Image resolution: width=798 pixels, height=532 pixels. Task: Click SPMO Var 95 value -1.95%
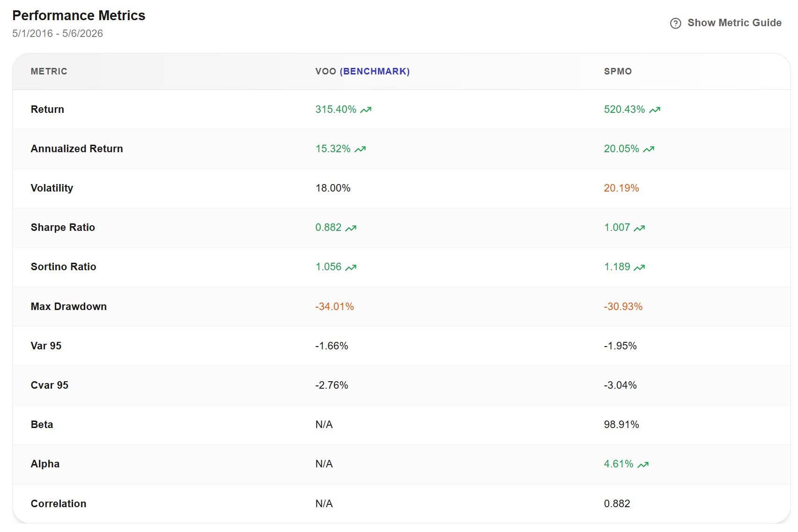click(x=620, y=346)
